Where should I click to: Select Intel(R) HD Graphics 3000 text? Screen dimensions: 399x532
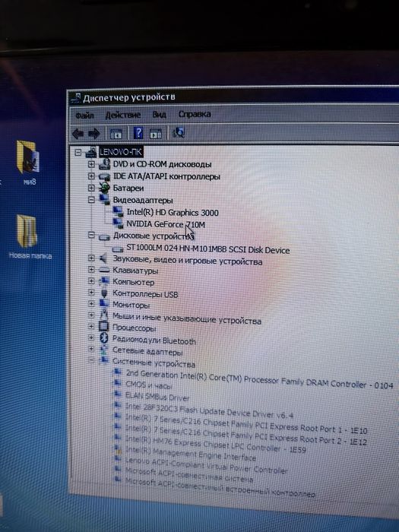tap(173, 213)
